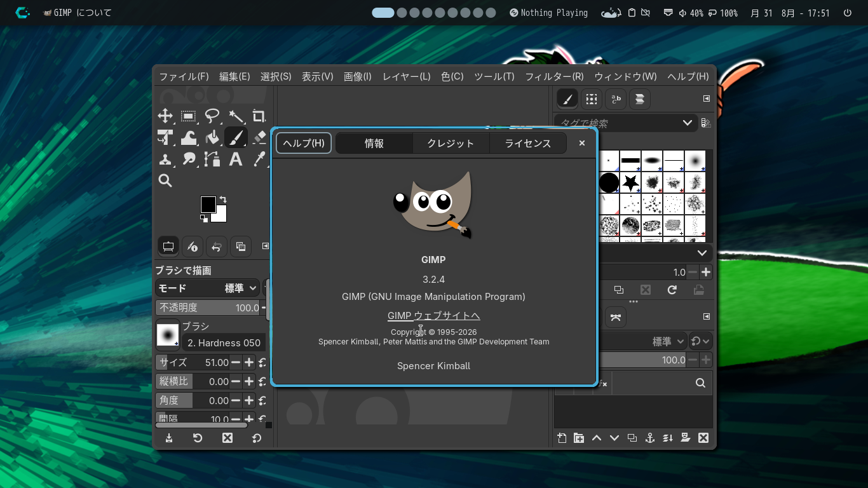Screen dimensions: 868x488
Task: Reset the brush サイズ to default
Action: click(x=262, y=362)
